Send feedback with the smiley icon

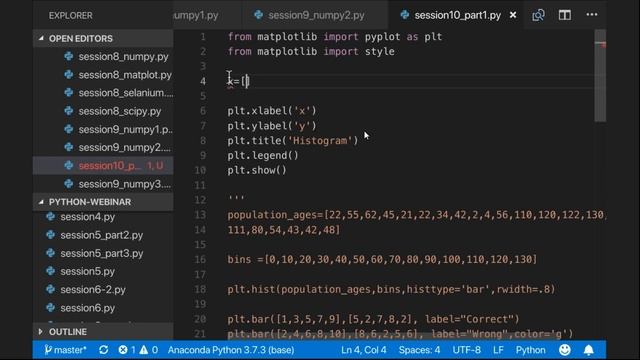pos(564,350)
